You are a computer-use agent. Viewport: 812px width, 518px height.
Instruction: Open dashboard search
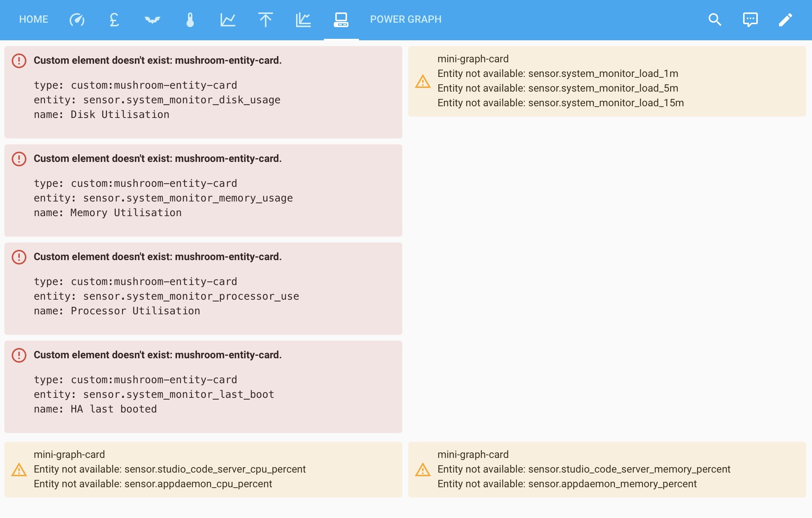tap(715, 19)
